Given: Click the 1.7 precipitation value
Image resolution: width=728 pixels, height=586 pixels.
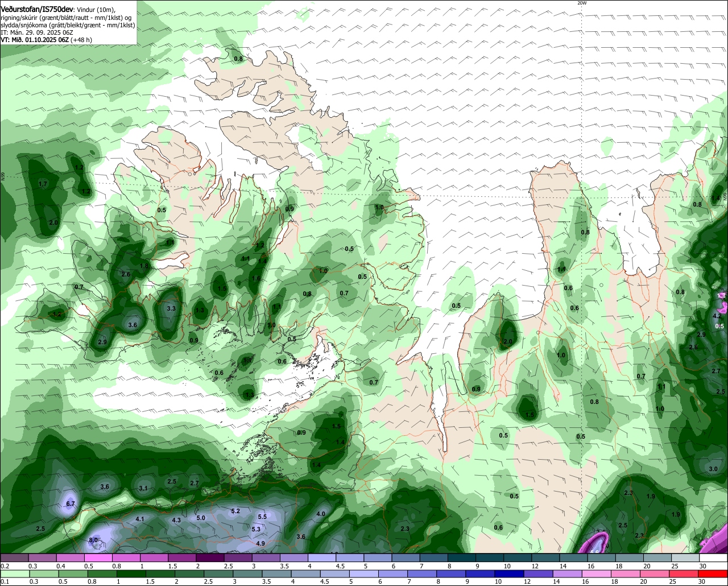Looking at the screenshot, I should pos(43,184).
